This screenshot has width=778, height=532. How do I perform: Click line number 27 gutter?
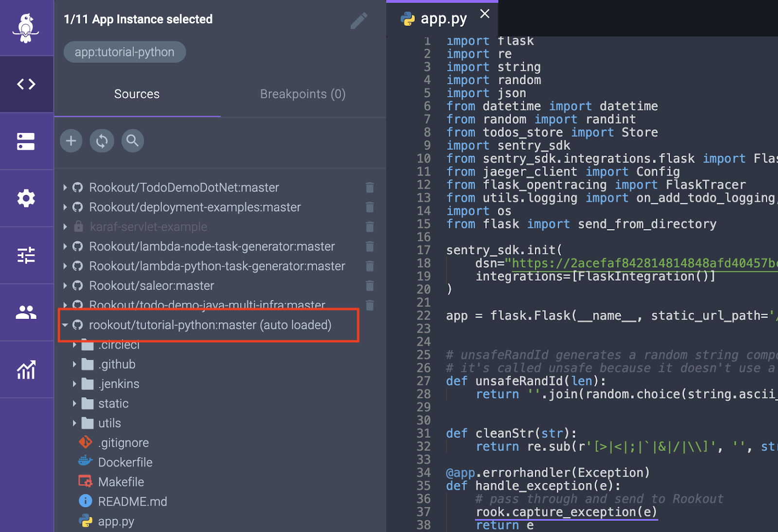(x=424, y=381)
